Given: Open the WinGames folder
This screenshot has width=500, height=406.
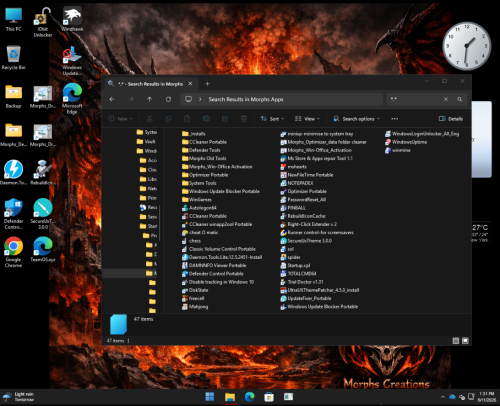Looking at the screenshot, I should coord(197,200).
